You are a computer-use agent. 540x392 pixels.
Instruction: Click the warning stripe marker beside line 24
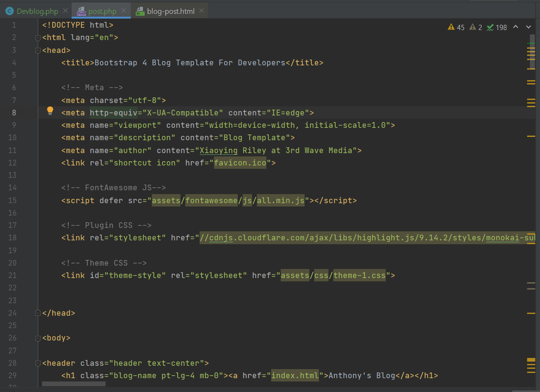coord(531,313)
